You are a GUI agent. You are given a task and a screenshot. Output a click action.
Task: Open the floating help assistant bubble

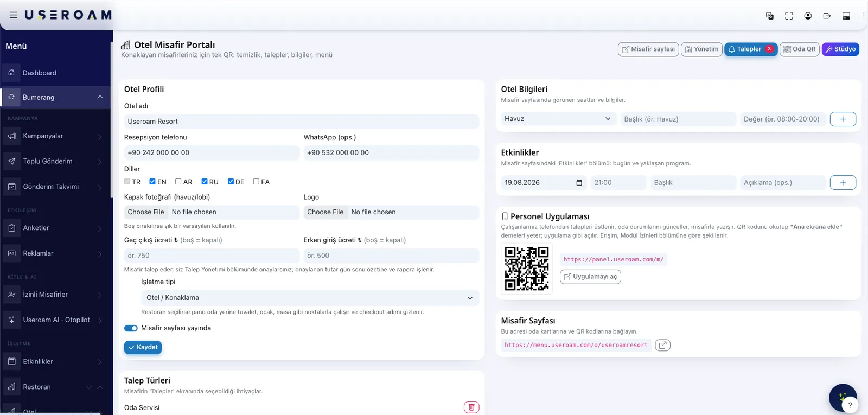pyautogui.click(x=843, y=398)
